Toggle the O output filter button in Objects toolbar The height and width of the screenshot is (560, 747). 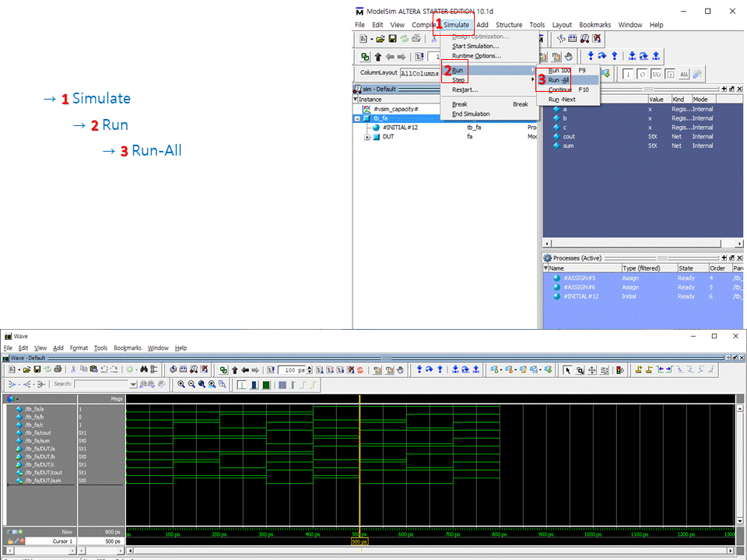642,75
